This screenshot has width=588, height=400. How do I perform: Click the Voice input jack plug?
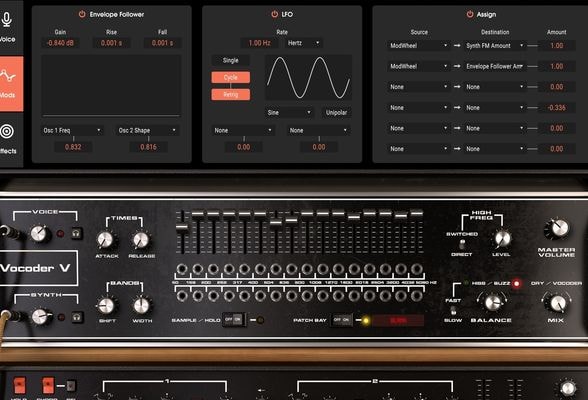pyautogui.click(x=10, y=232)
